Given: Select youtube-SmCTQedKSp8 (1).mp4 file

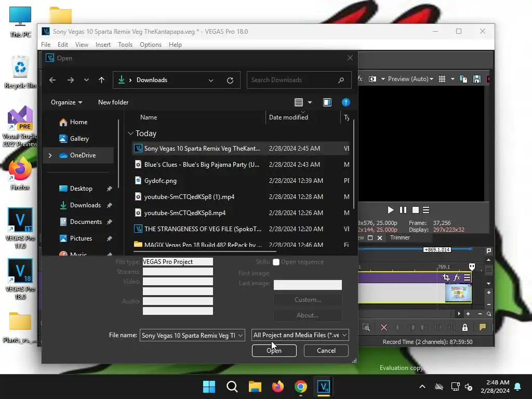Looking at the screenshot, I should click(x=240, y=197).
